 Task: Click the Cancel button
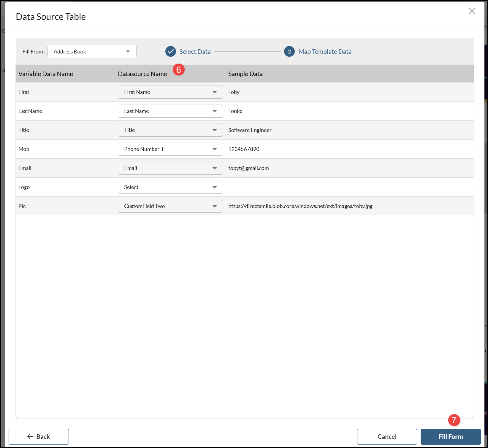[387, 436]
